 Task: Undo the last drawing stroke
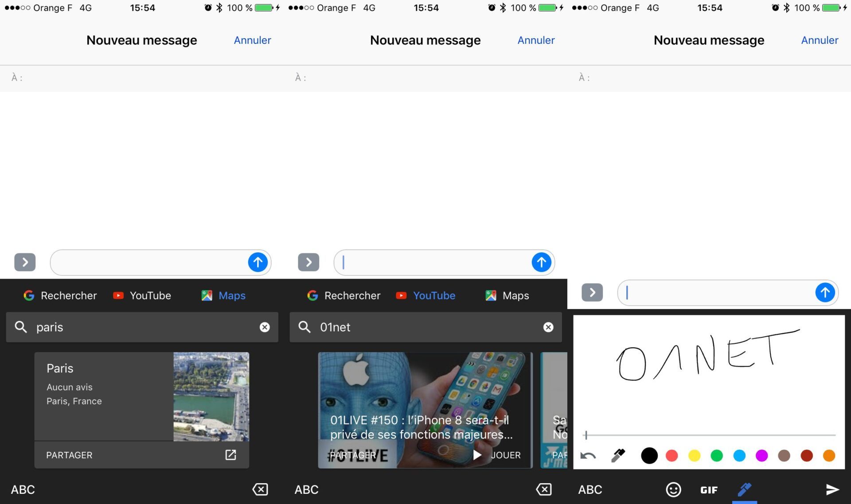pyautogui.click(x=588, y=455)
